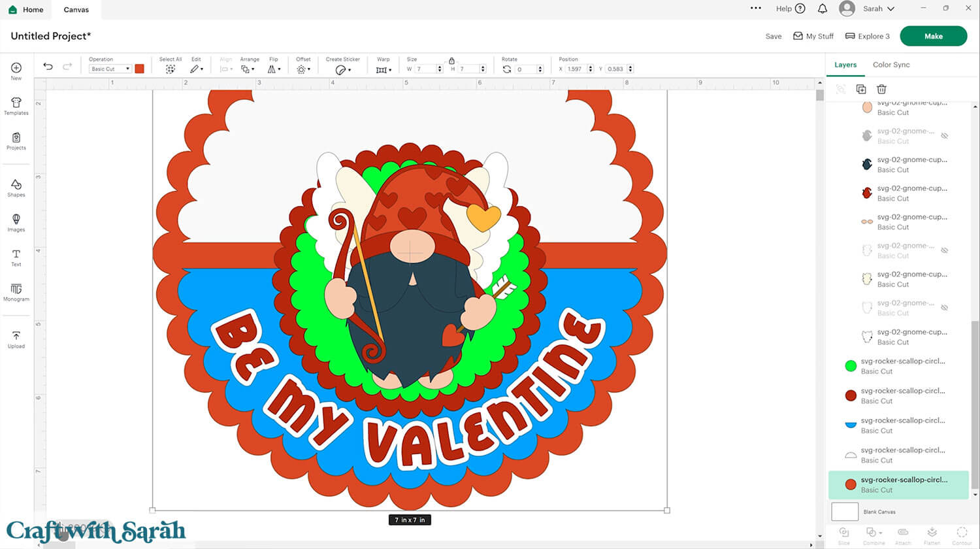This screenshot has width=980, height=549.
Task: Delete selected layer with trash icon
Action: [x=881, y=89]
